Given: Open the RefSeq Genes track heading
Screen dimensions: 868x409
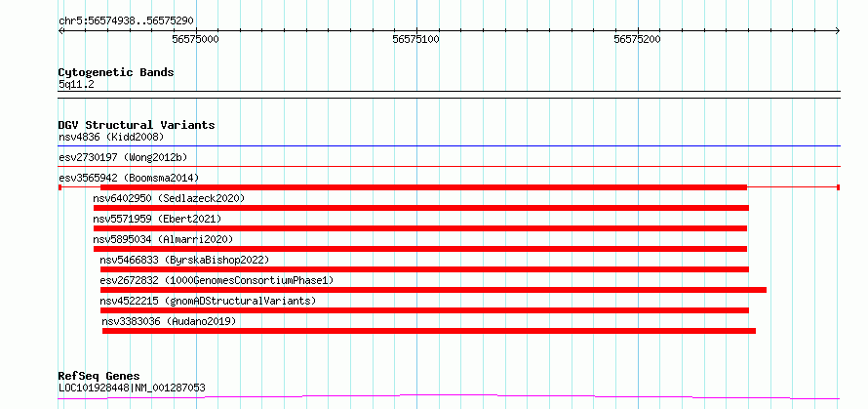Looking at the screenshot, I should coord(99,377).
